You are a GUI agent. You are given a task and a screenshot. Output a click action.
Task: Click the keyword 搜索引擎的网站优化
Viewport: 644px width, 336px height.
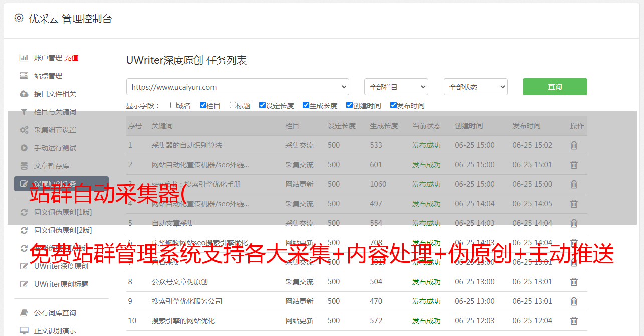(x=183, y=321)
